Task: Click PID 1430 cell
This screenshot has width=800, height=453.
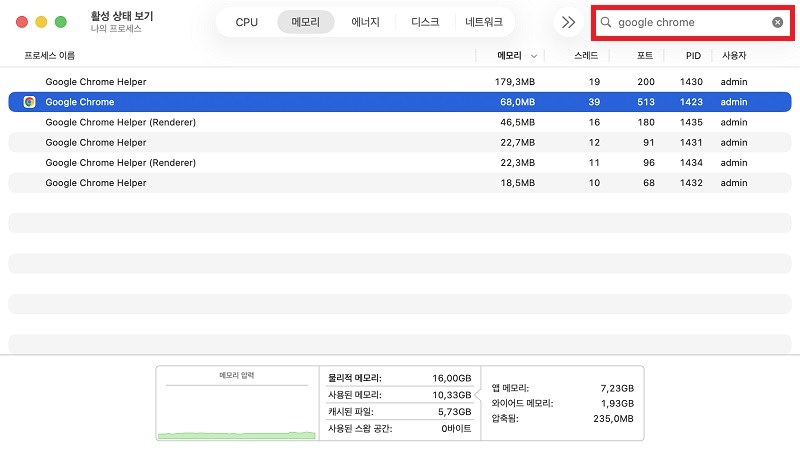Action: [x=691, y=82]
